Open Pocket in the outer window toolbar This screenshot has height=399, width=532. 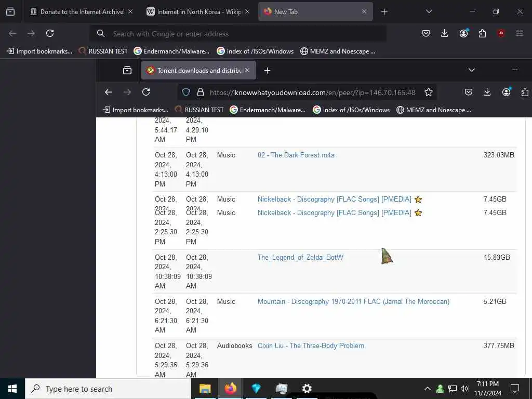(x=426, y=33)
